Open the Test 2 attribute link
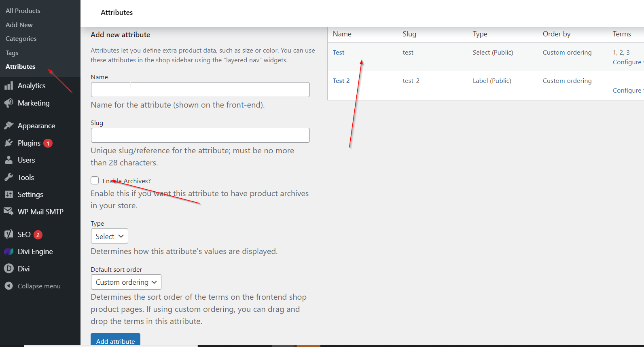This screenshot has height=347, width=644. click(341, 81)
